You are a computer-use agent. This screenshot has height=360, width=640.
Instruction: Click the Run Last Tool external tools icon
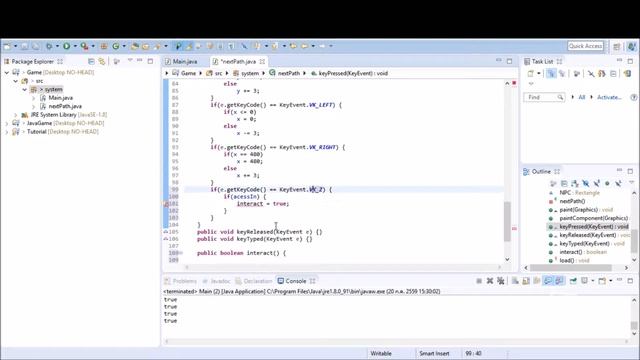point(84,46)
